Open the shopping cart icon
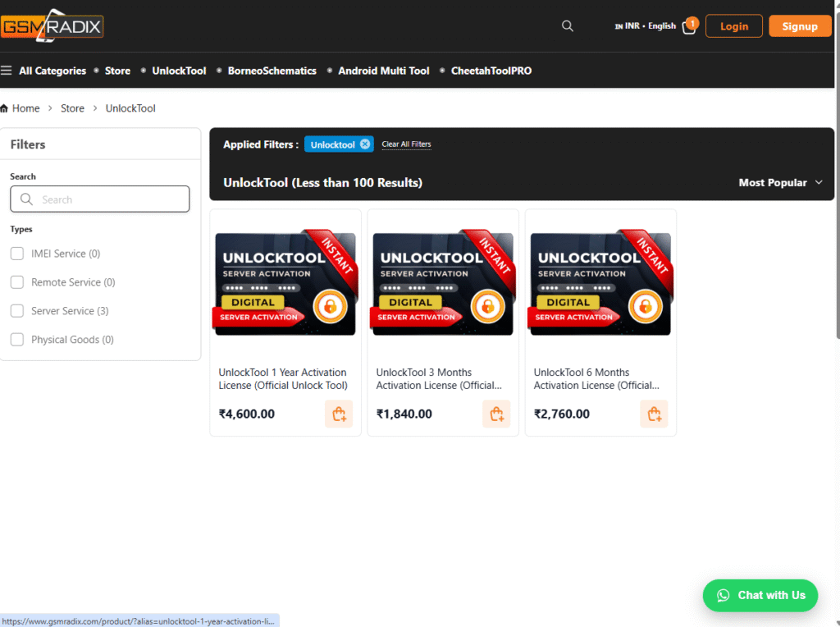Image resolution: width=840 pixels, height=627 pixels. pos(689,27)
